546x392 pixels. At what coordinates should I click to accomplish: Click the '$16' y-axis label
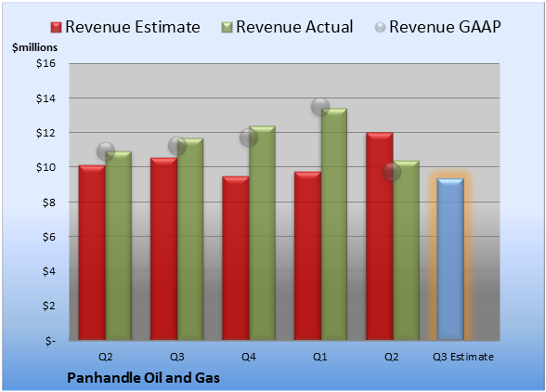coord(46,63)
